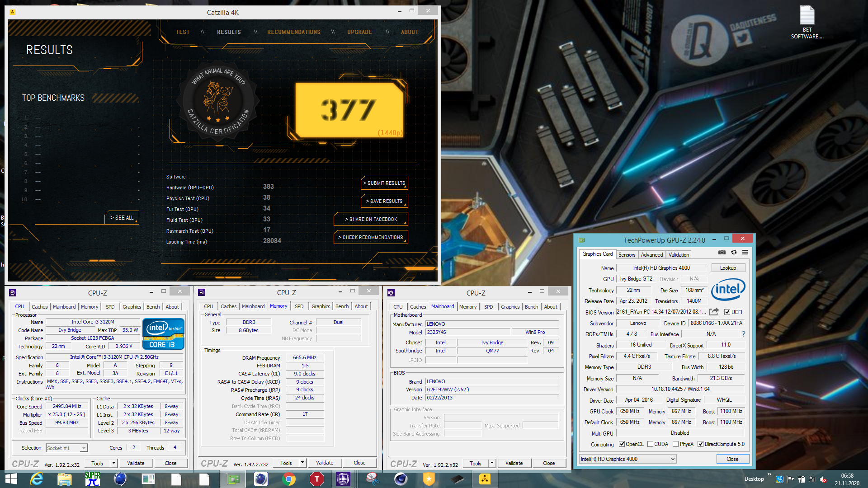Image resolution: width=868 pixels, height=488 pixels.
Task: Click the Close button at the bottom of GPU-Z
Action: (x=732, y=459)
